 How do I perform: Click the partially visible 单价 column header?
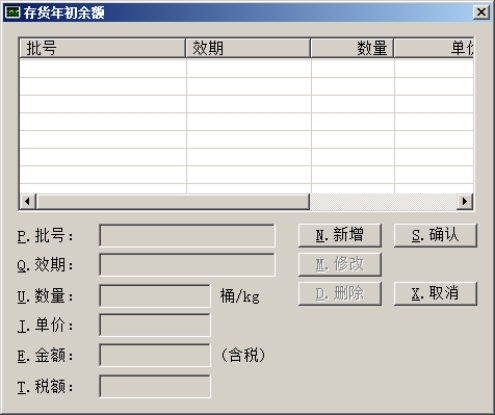point(434,48)
